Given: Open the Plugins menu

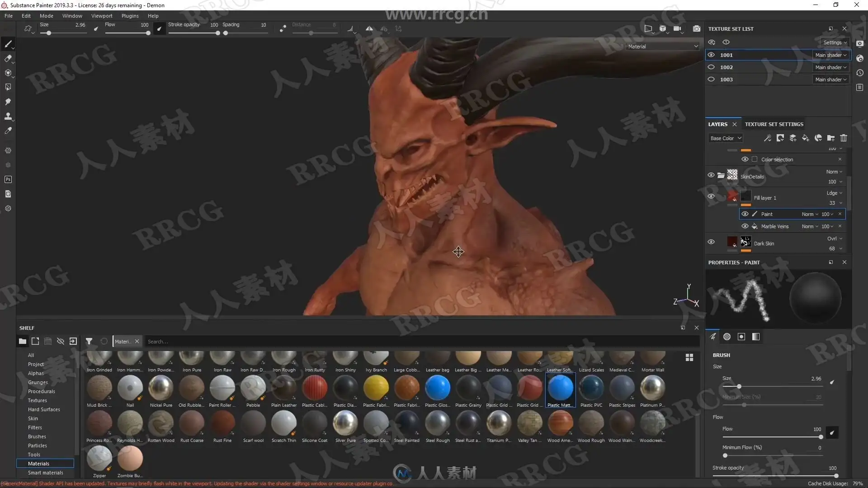Looking at the screenshot, I should [x=130, y=16].
